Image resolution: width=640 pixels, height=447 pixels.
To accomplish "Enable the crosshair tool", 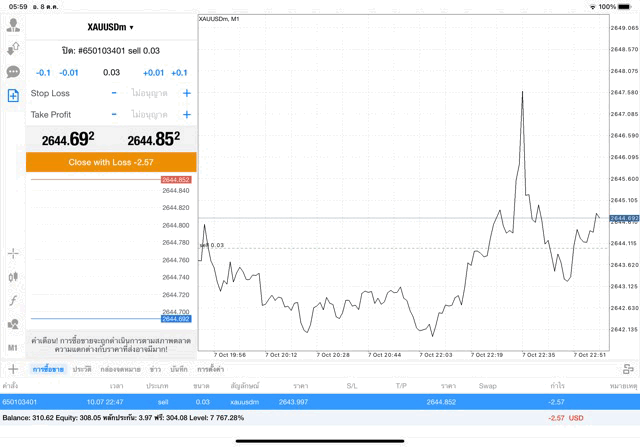I will (x=13, y=254).
